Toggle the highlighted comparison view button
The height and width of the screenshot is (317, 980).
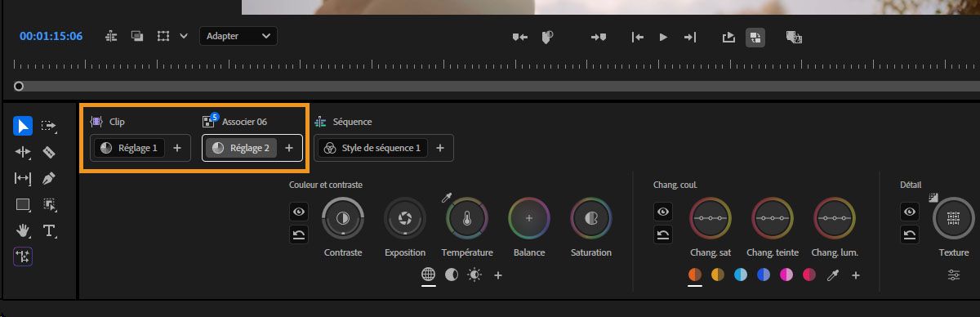pyautogui.click(x=755, y=37)
